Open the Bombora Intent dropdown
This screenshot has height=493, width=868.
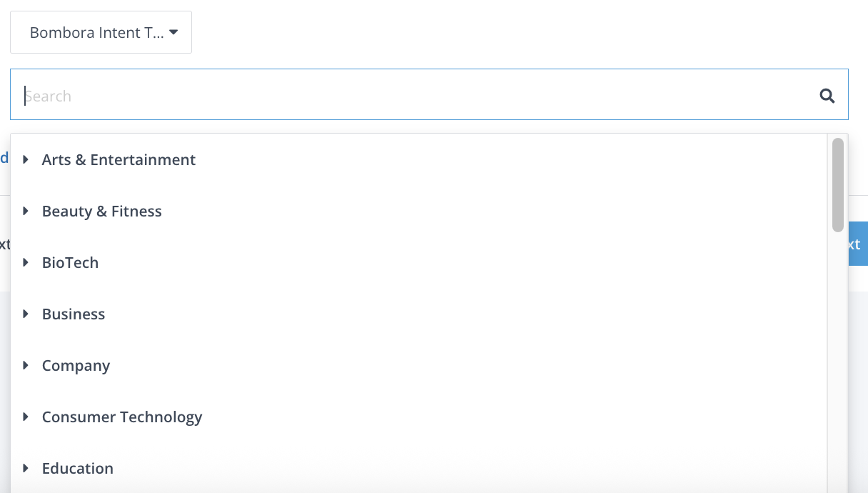pyautogui.click(x=101, y=32)
